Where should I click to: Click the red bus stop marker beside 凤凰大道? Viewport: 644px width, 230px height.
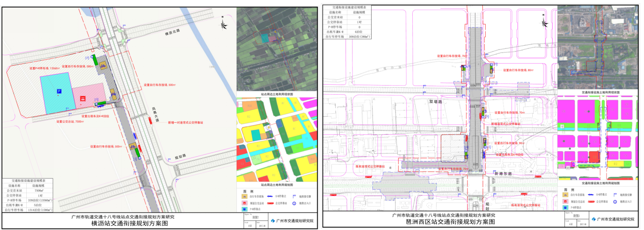tap(150, 119)
